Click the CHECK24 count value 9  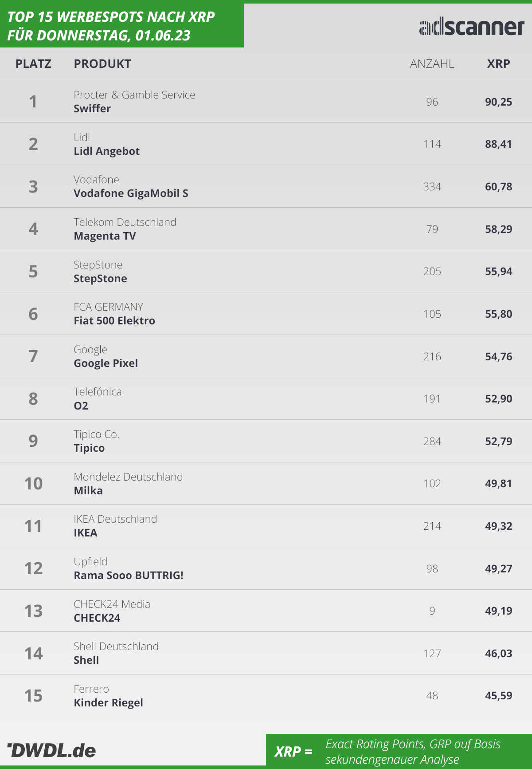point(432,611)
